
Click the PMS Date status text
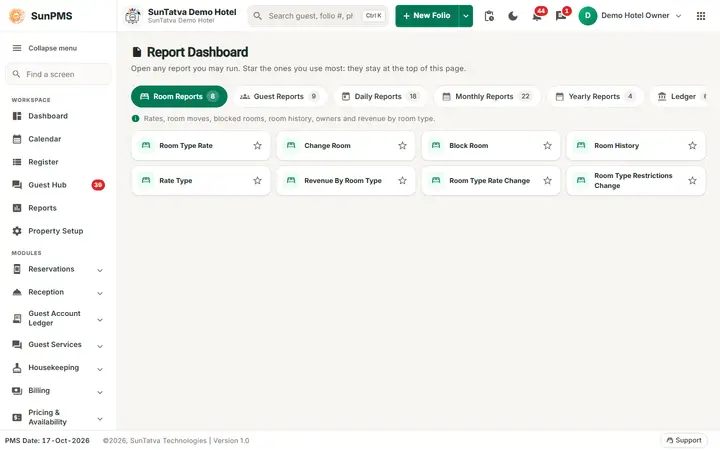tap(47, 440)
